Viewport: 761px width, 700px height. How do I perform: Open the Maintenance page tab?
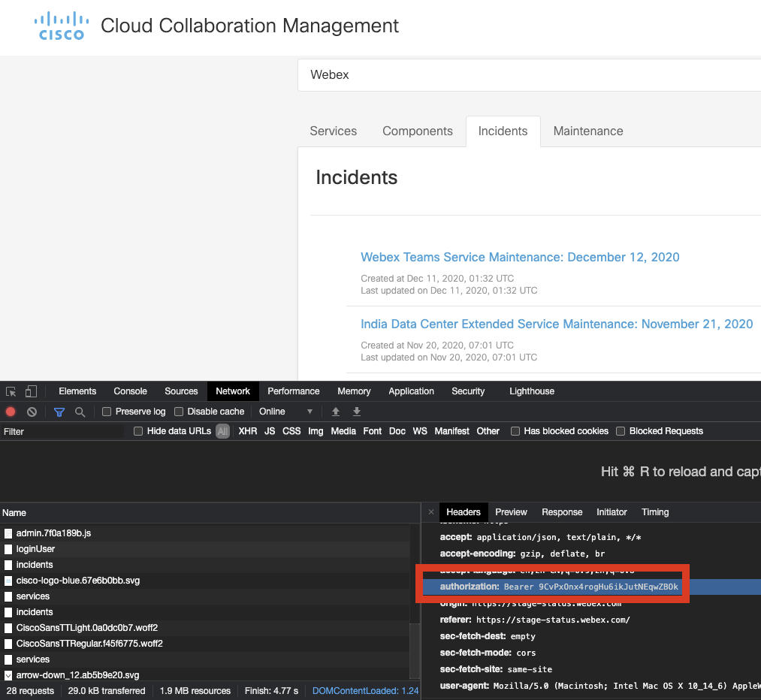(588, 131)
